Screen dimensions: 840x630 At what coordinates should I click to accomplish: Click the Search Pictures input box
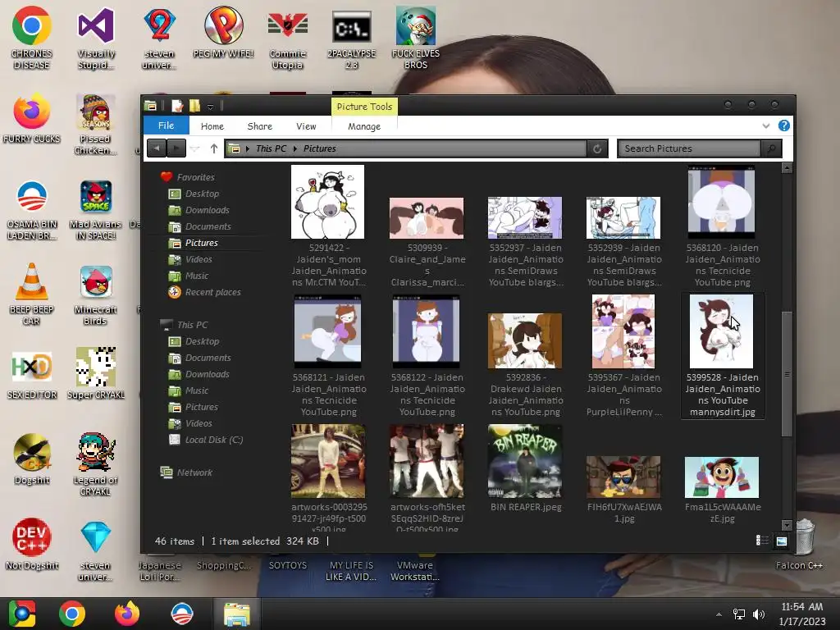(x=689, y=148)
